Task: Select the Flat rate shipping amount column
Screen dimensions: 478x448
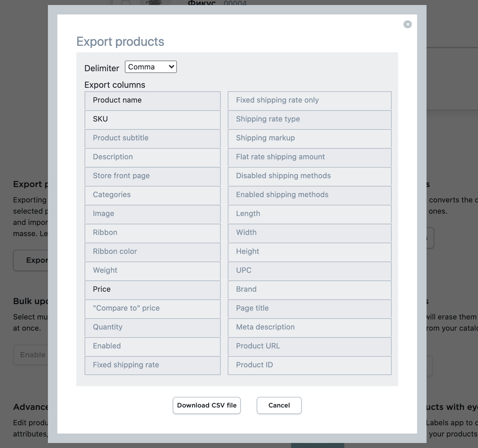Action: coord(309,157)
